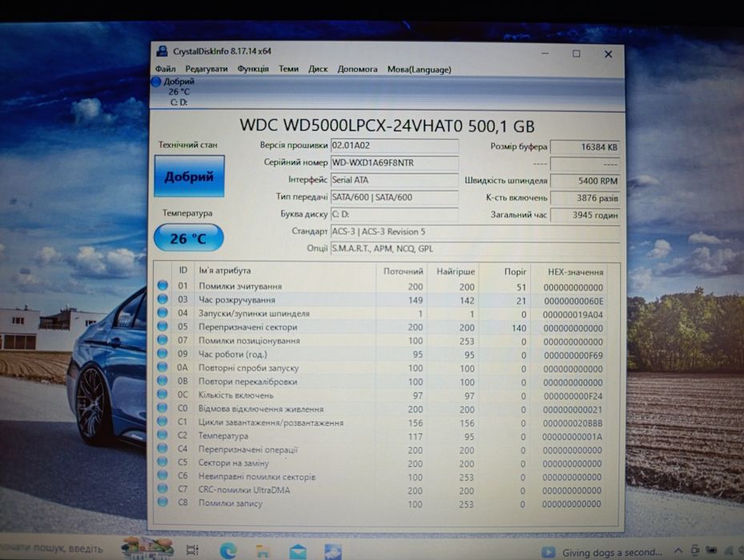Click the status dot for attribute C0

click(163, 407)
